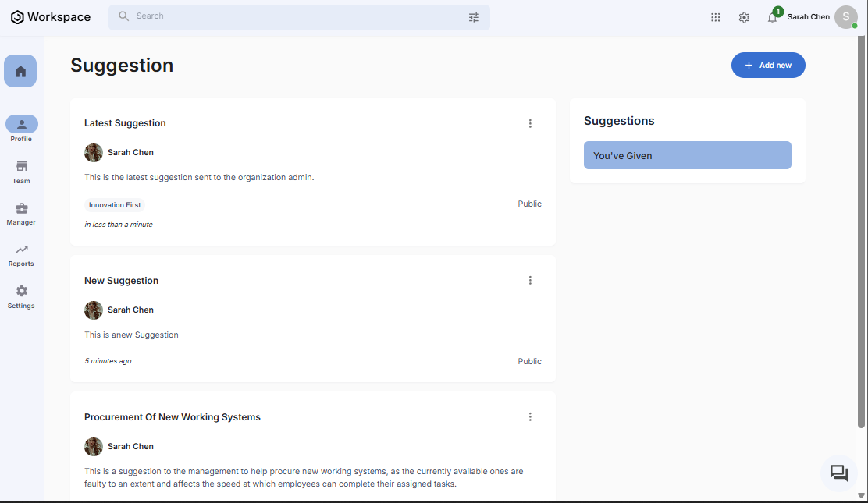Type in the Search field
The width and height of the screenshot is (868, 503).
297,16
